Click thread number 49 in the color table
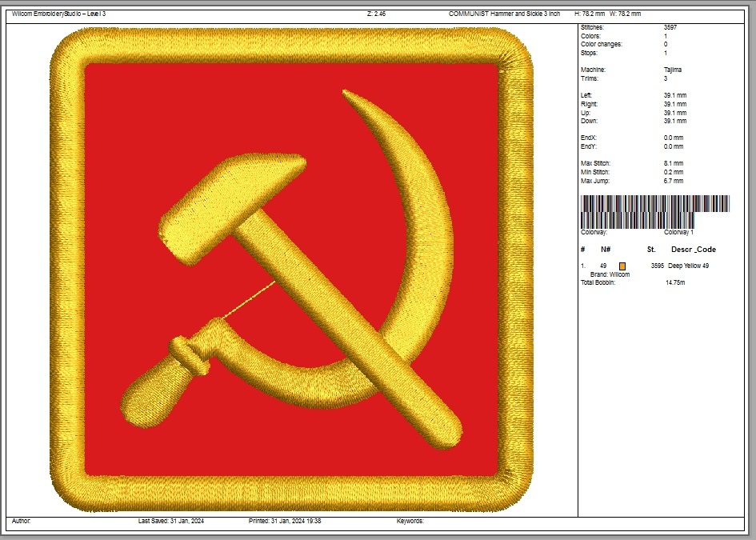Image resolution: width=756 pixels, height=540 pixels. (603, 266)
